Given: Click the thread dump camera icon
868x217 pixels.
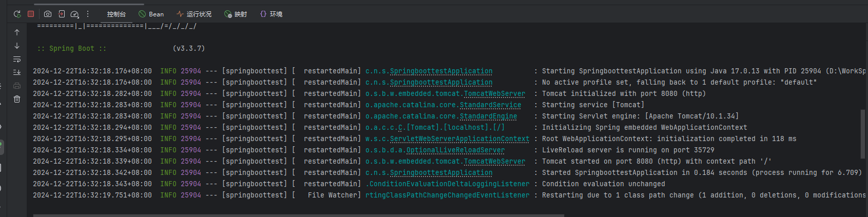Looking at the screenshot, I should (48, 14).
